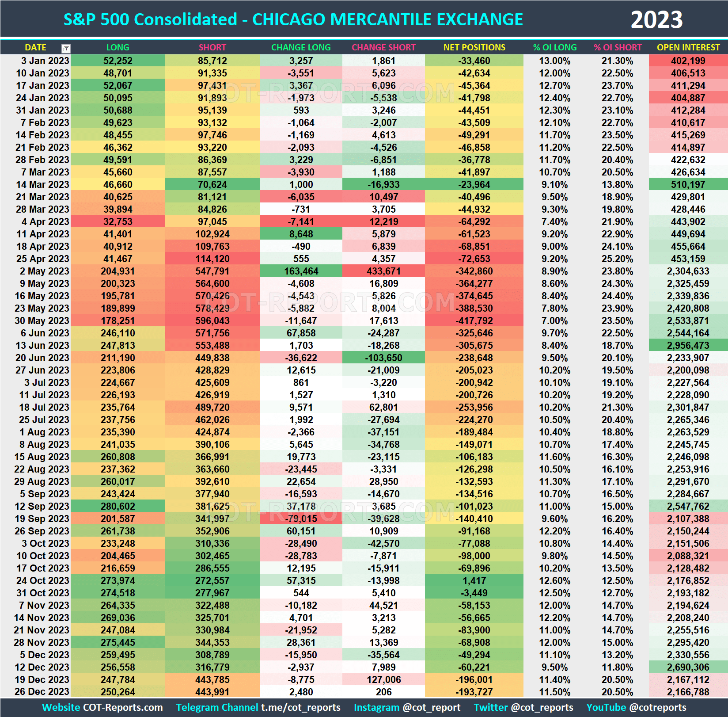
Task: Click the S&P 500 Consolidated title
Action: pos(293,19)
